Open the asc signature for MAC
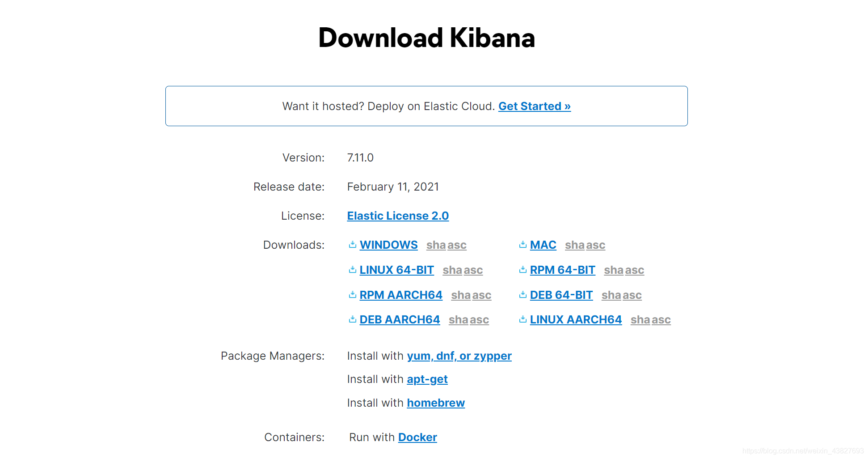Viewport: 868px width, 459px height. point(595,245)
